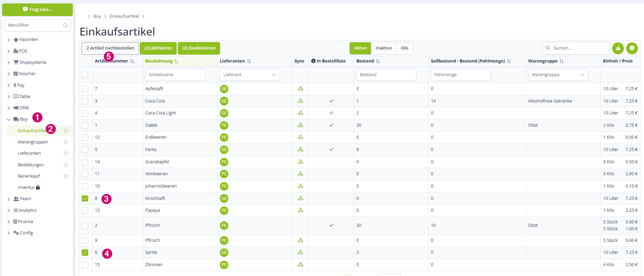Image resolution: width=644 pixels, height=276 pixels.
Task: Select the Aktive tab
Action: pyautogui.click(x=360, y=48)
